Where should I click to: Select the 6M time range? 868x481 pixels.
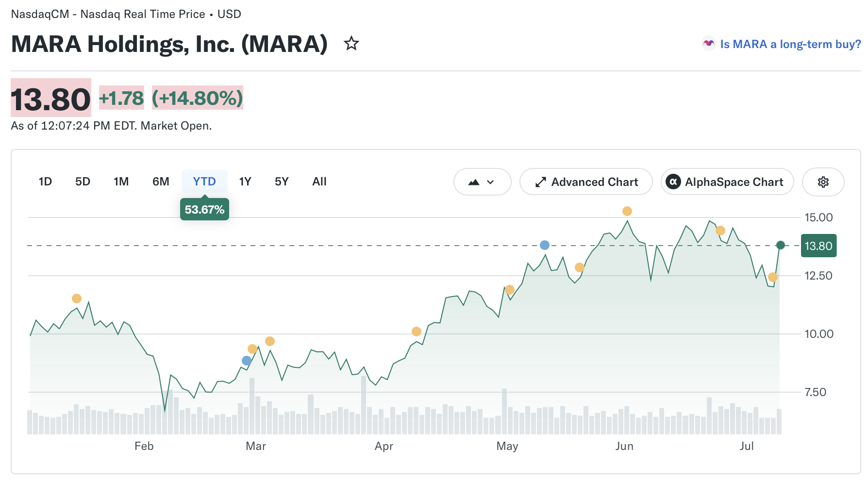point(161,182)
